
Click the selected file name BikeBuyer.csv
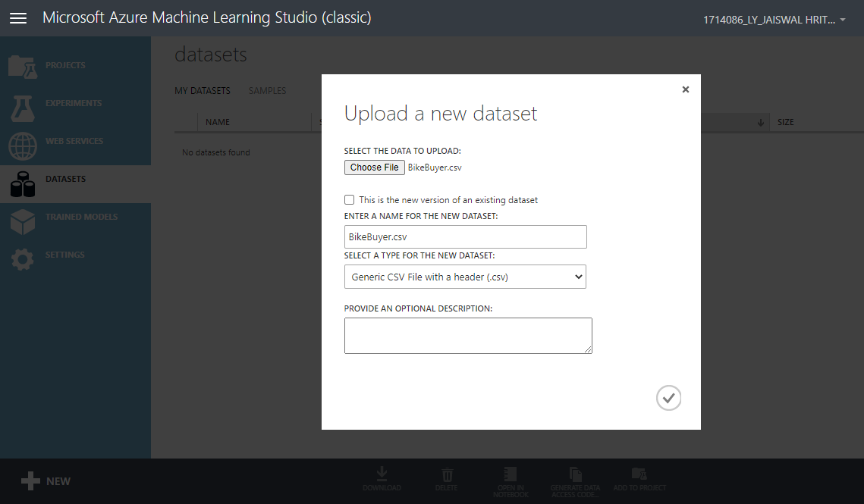pyautogui.click(x=435, y=167)
